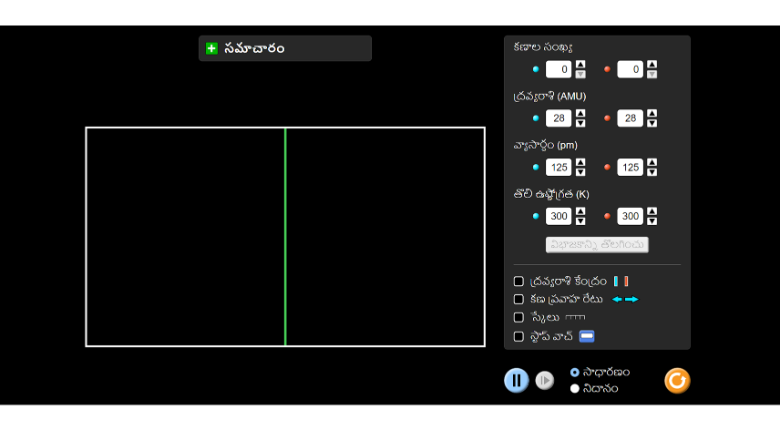Increase the red particle mass (AMU)

(x=652, y=114)
